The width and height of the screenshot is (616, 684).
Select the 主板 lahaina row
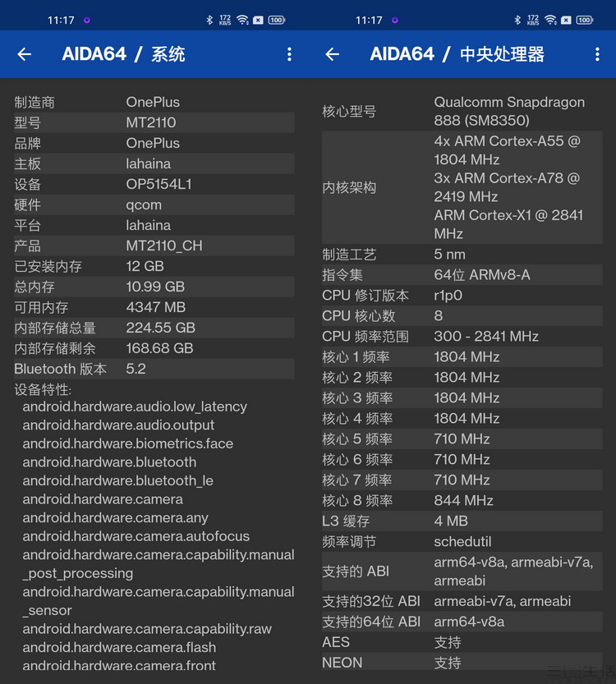point(154,163)
